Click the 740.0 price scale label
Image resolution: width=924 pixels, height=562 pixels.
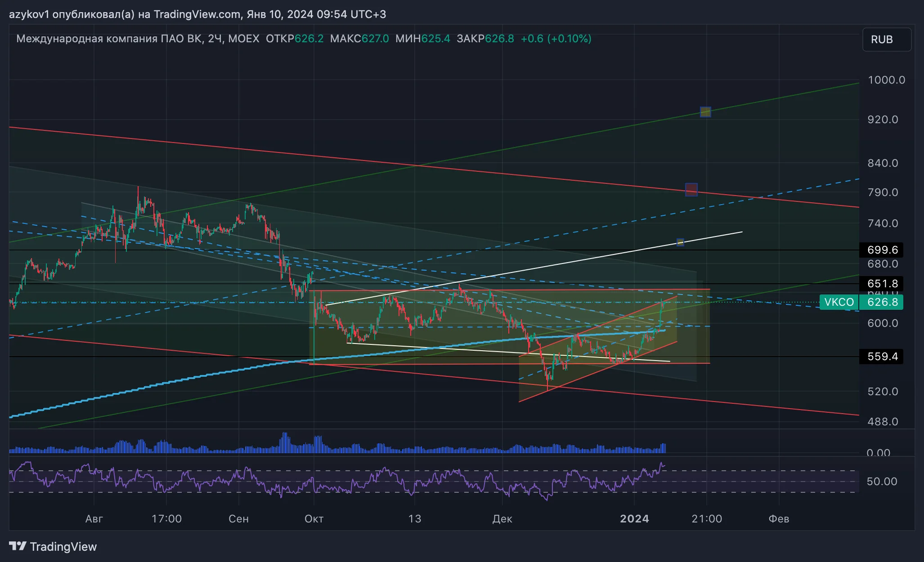click(883, 223)
